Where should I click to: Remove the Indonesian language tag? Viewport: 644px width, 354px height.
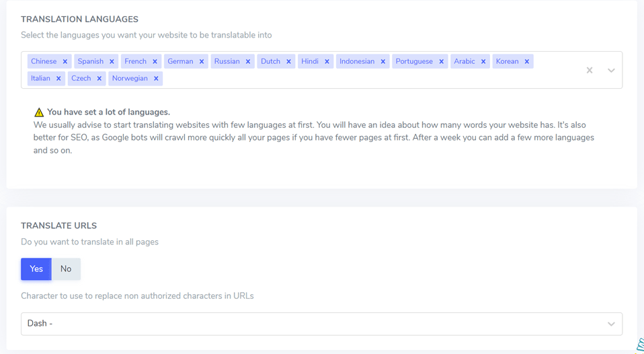pyautogui.click(x=383, y=62)
